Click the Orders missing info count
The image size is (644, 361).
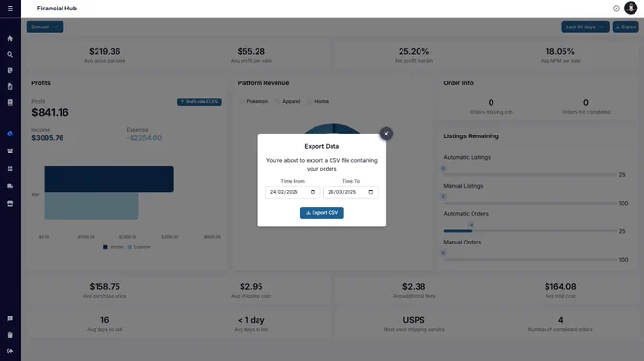point(491,102)
